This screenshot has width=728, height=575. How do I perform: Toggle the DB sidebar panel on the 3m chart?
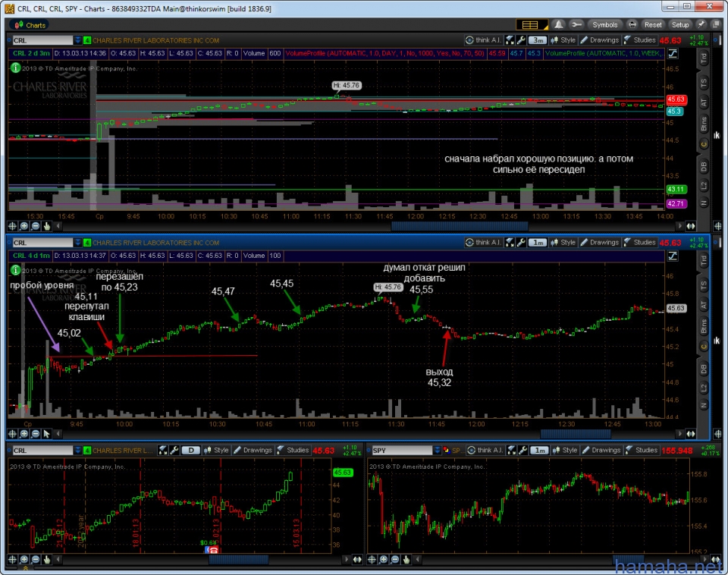[x=704, y=166]
